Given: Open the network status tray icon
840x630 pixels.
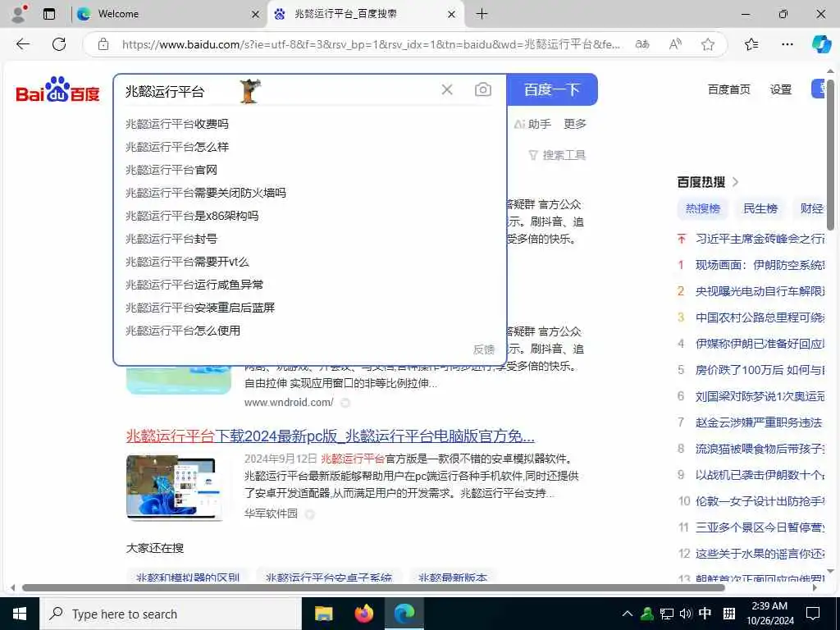Looking at the screenshot, I should (666, 614).
